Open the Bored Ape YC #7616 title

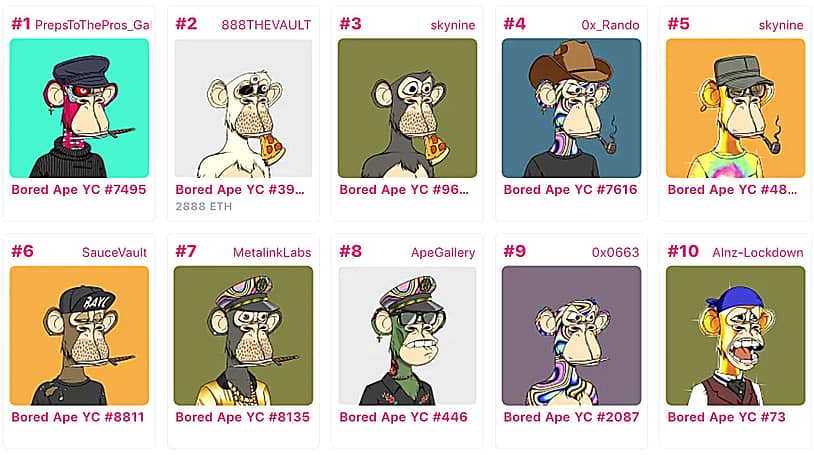coord(571,190)
